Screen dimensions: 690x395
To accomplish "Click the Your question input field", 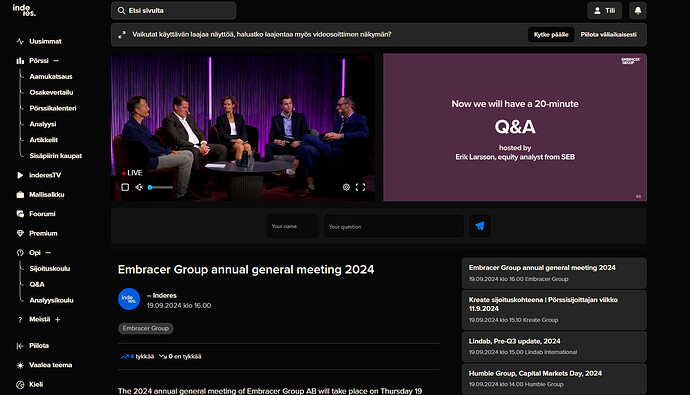I will click(394, 226).
